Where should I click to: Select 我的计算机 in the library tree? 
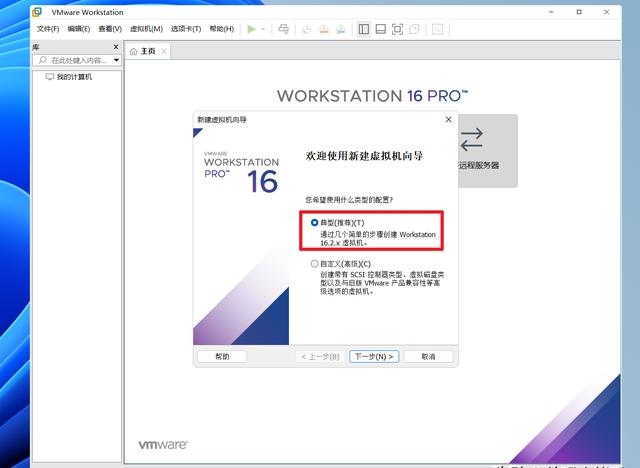(69, 77)
